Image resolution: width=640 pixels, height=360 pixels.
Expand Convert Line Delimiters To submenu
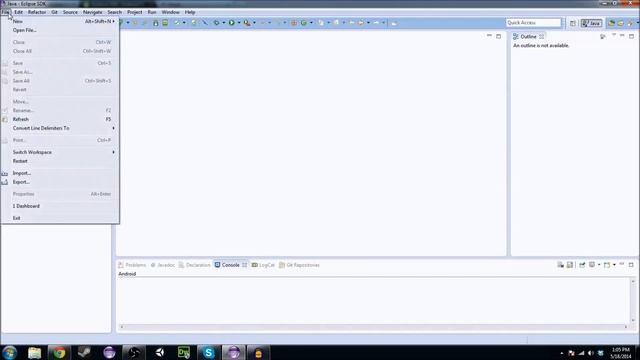[60, 128]
